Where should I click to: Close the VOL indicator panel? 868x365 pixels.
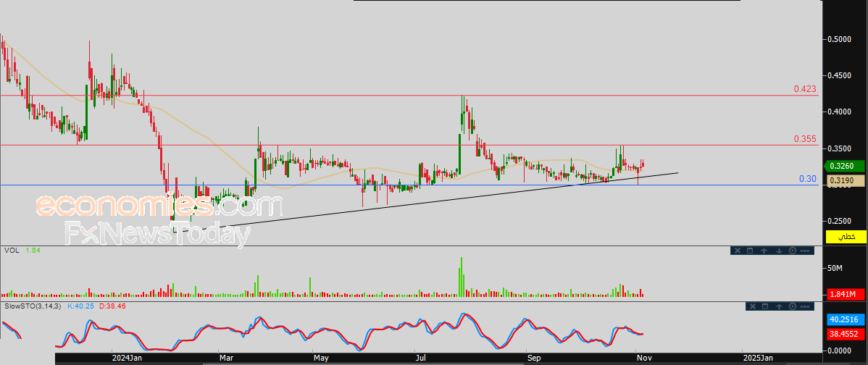tap(738, 251)
